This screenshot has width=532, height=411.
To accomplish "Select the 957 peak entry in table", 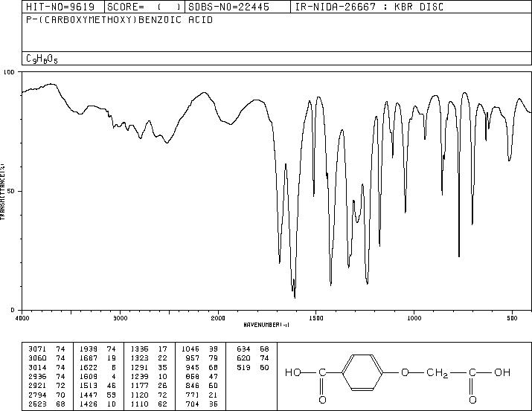I will 202,358.
